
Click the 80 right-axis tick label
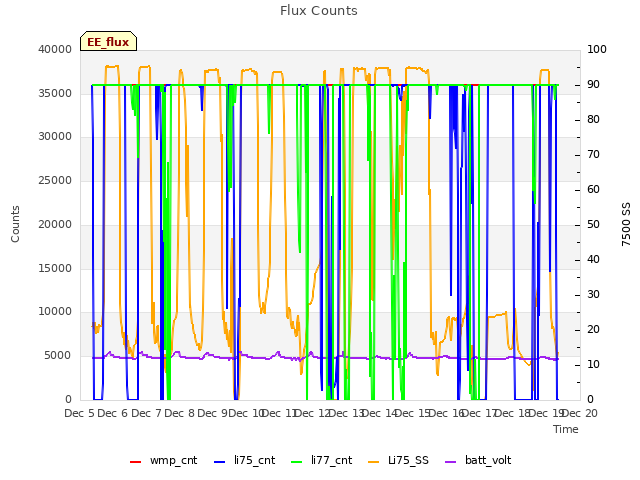point(593,119)
